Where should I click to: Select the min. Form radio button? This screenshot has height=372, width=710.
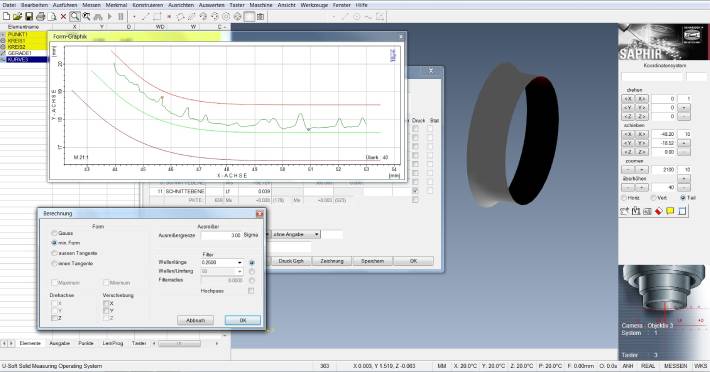click(x=54, y=243)
